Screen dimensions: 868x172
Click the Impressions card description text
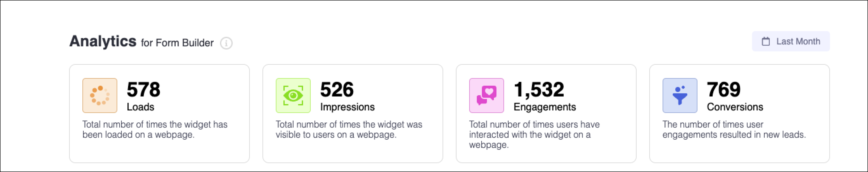coord(349,130)
